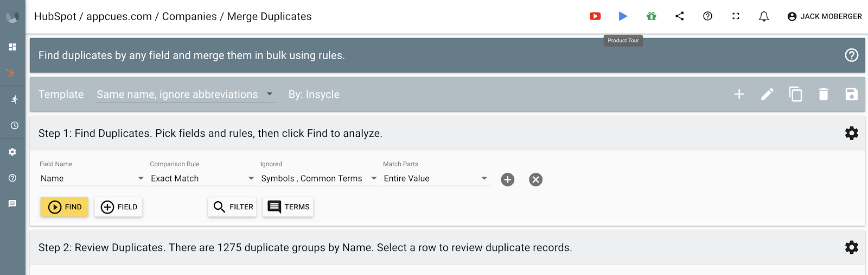Open the YouTube video icon
This screenshot has height=275, width=868.
pyautogui.click(x=595, y=16)
